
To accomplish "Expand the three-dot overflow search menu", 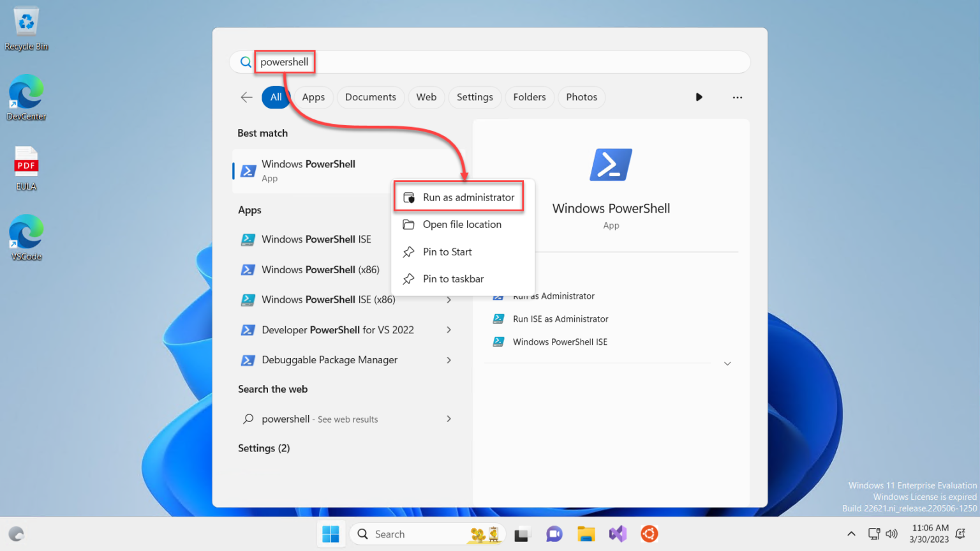I will coord(738,97).
